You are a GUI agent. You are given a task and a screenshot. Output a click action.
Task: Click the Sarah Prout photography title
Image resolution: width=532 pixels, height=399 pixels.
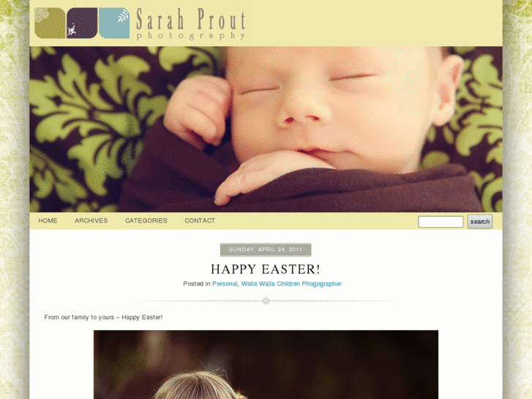click(191, 23)
